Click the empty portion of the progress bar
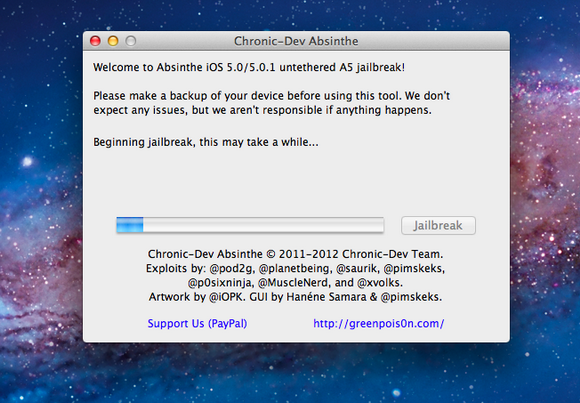Image resolution: width=580 pixels, height=403 pixels. [x=263, y=225]
